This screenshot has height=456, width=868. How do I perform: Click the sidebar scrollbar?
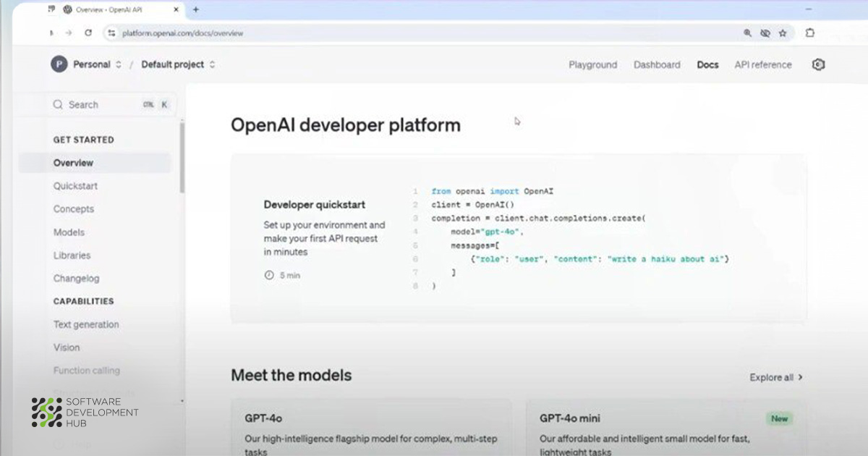tap(182, 157)
